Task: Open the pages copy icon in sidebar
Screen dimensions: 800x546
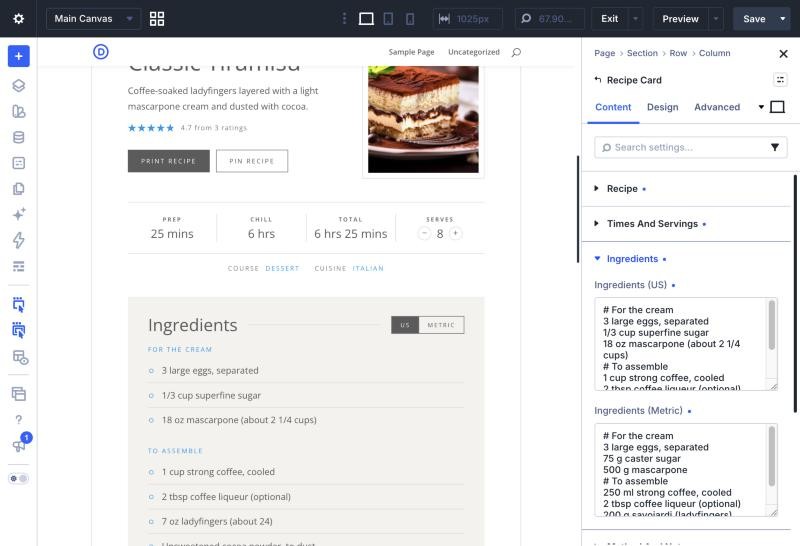Action: 18,189
